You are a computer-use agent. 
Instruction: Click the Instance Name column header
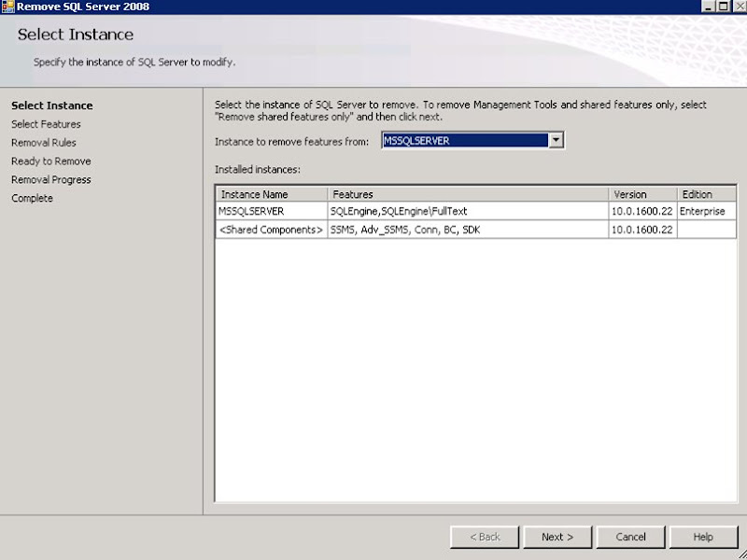pos(272,194)
